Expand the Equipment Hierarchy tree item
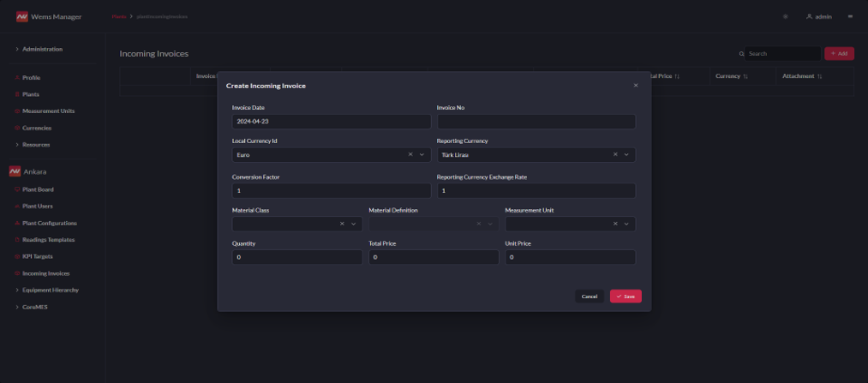This screenshot has width=868, height=383. point(17,290)
